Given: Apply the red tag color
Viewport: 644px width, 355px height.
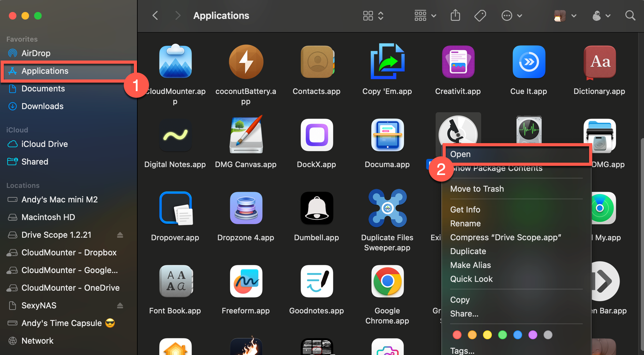Looking at the screenshot, I should click(x=457, y=335).
